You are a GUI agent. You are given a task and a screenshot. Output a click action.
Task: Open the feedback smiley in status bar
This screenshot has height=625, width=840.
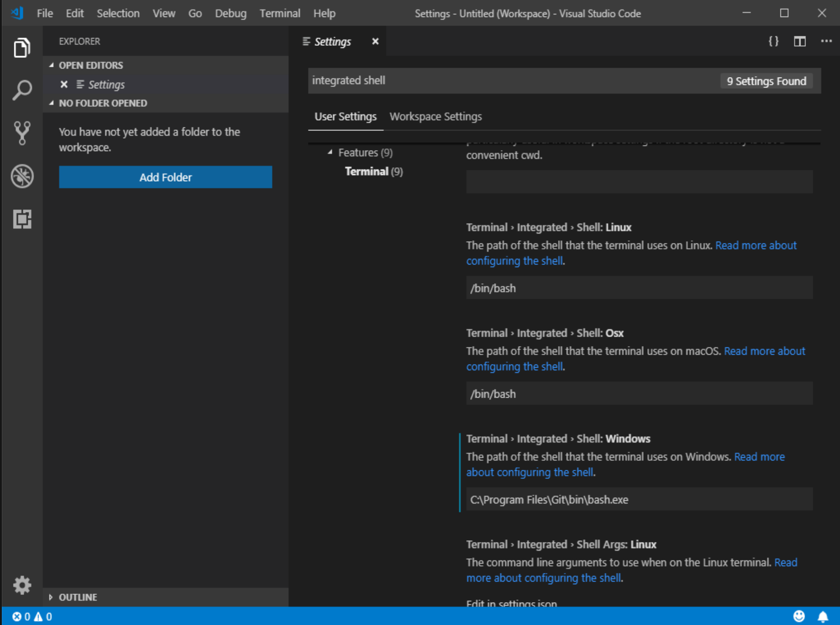click(799, 616)
